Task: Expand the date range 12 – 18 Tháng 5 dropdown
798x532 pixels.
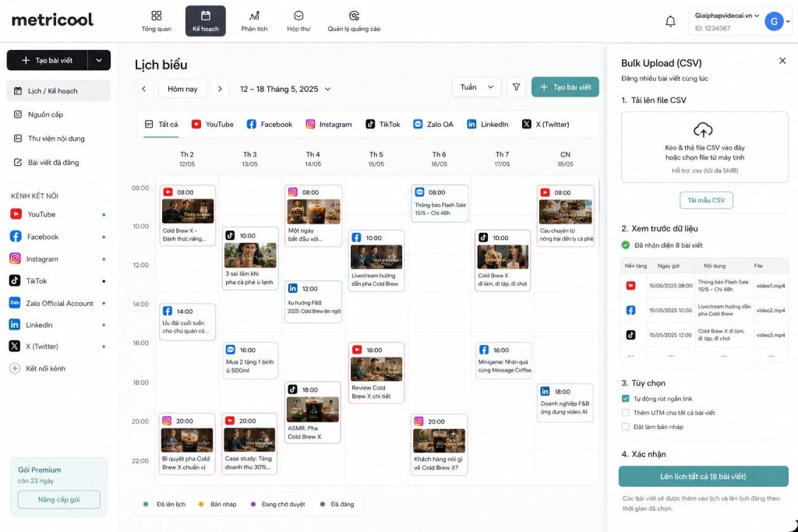Action: click(285, 89)
